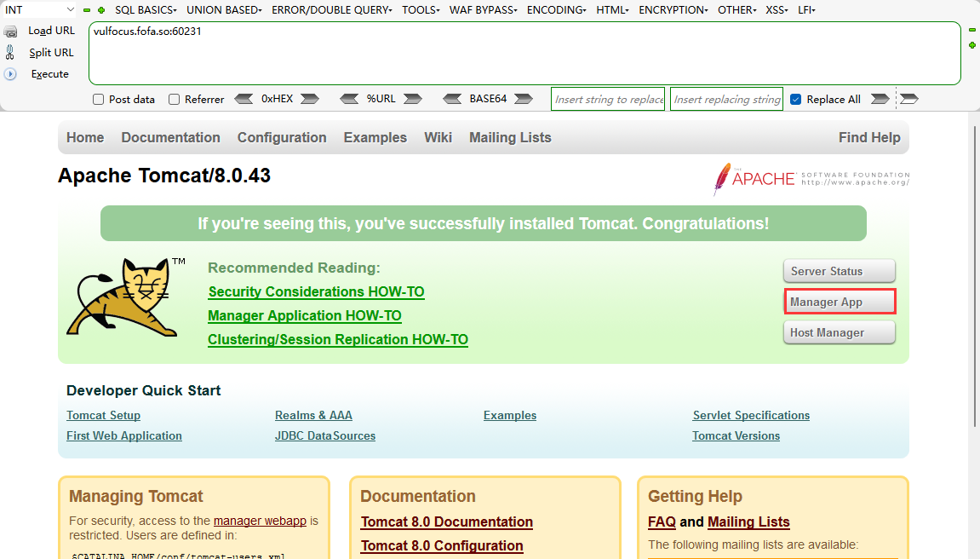Image resolution: width=980 pixels, height=559 pixels.
Task: Open Mailing Lists in Tomcat navigation bar
Action: click(510, 137)
